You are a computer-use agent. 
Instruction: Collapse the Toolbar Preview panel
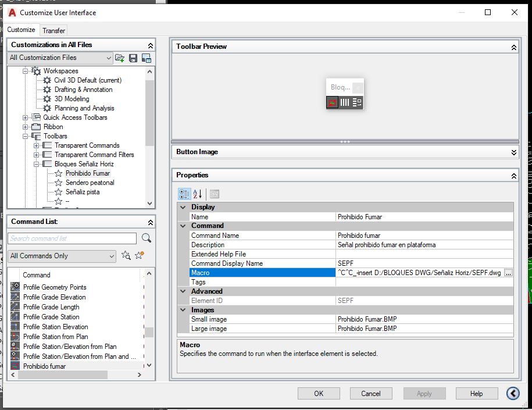(x=513, y=47)
